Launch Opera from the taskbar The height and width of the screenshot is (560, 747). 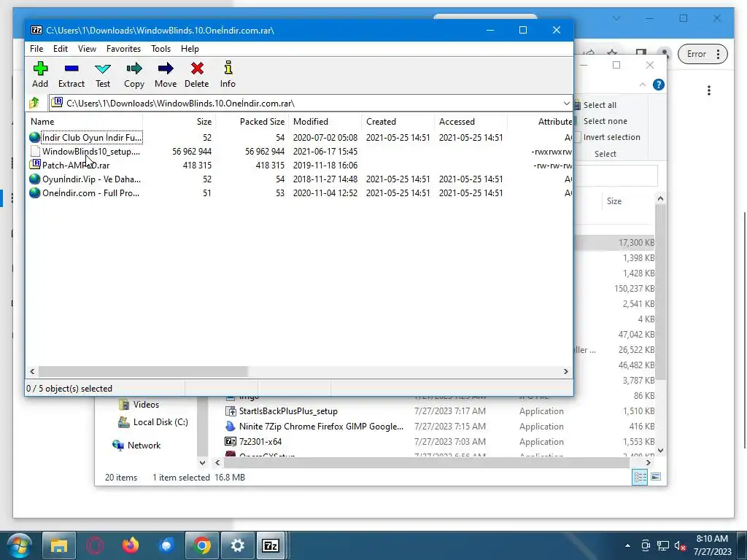tap(95, 545)
